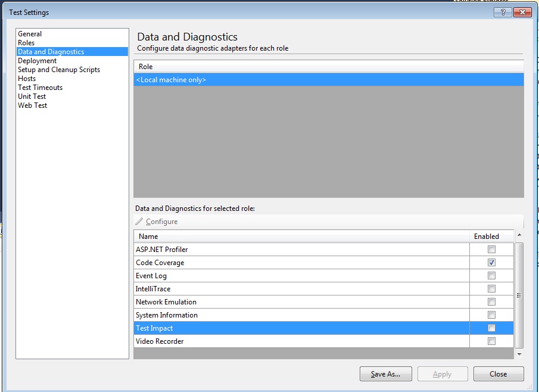The image size is (539, 392).
Task: Open the Web Test settings category
Action: pyautogui.click(x=33, y=105)
